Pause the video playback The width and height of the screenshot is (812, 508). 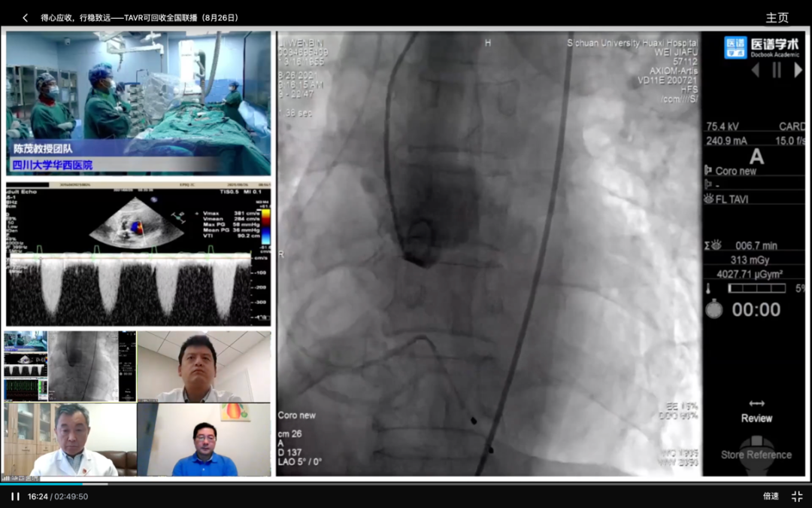pyautogui.click(x=14, y=496)
